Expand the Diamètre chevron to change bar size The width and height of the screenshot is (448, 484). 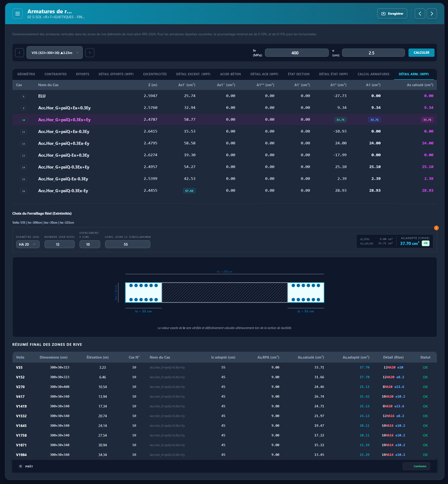coord(35,244)
